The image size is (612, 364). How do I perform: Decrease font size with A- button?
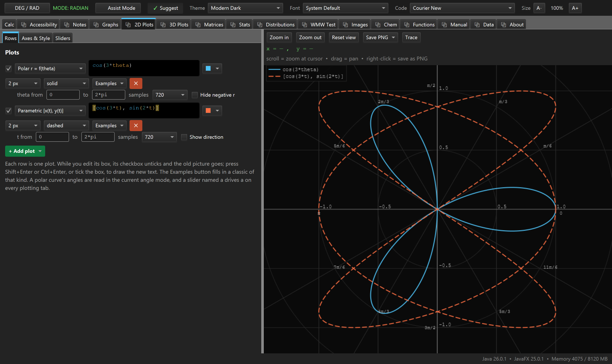[x=539, y=8]
